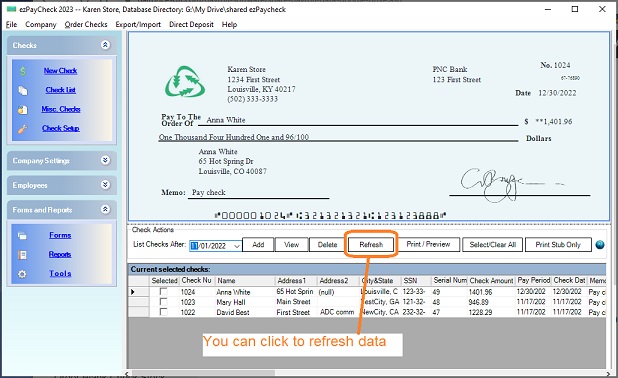Click the Refresh button
The image size is (618, 378).
pos(371,245)
